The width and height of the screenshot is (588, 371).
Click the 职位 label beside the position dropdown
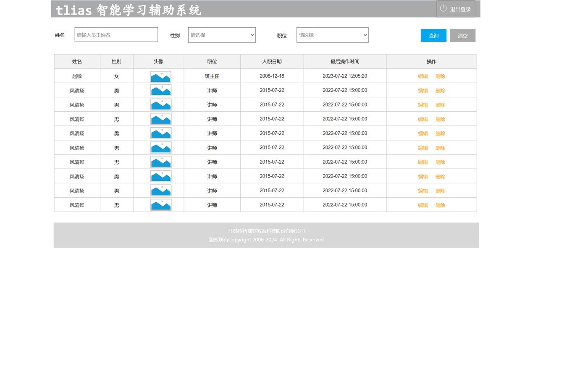282,35
